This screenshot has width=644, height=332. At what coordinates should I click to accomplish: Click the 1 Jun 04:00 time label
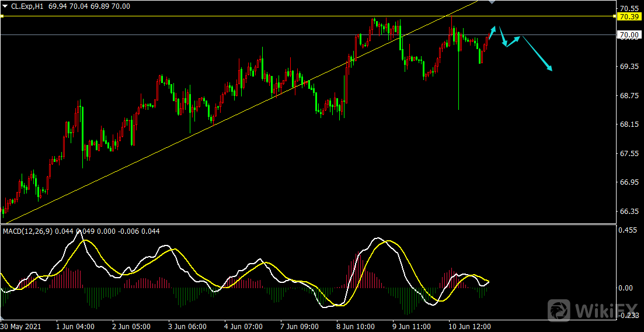(x=75, y=327)
